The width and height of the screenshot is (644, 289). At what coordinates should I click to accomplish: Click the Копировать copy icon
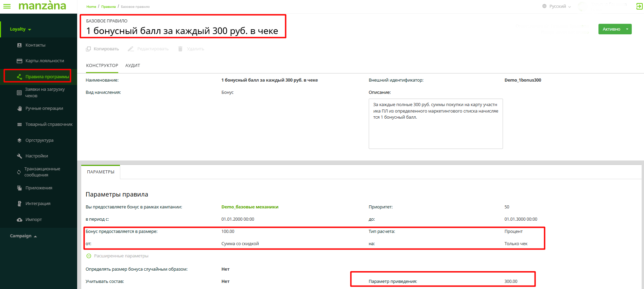88,49
